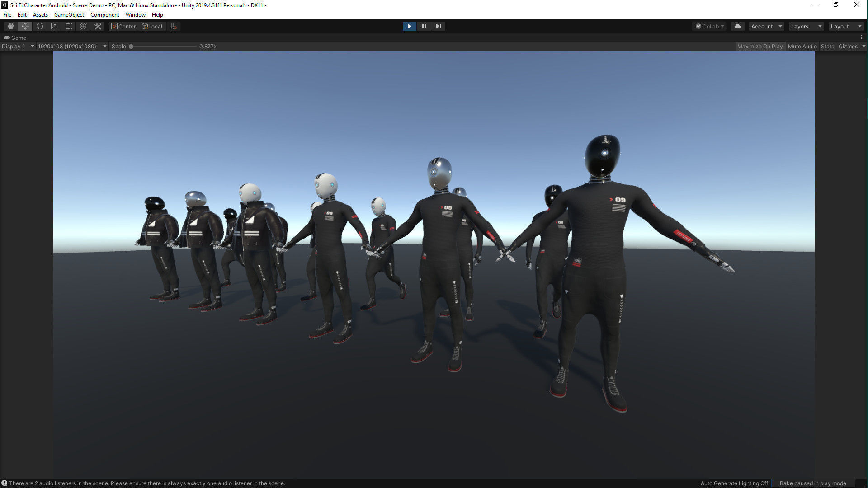Open the Display 1 dropdown
The image size is (868, 488).
pos(18,46)
